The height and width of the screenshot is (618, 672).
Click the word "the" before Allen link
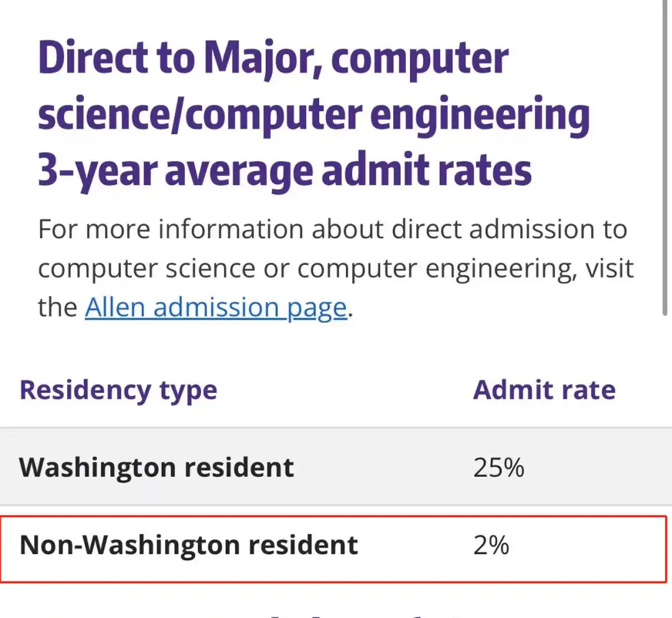click(57, 307)
